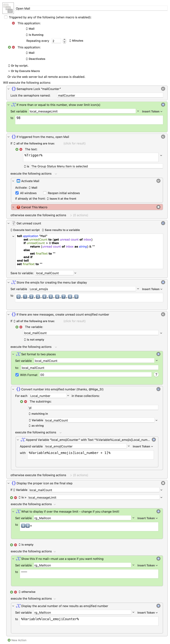Screen dimensions: 170x644
Task: Collapse the Activate Mail action
Action: pos(13,181)
